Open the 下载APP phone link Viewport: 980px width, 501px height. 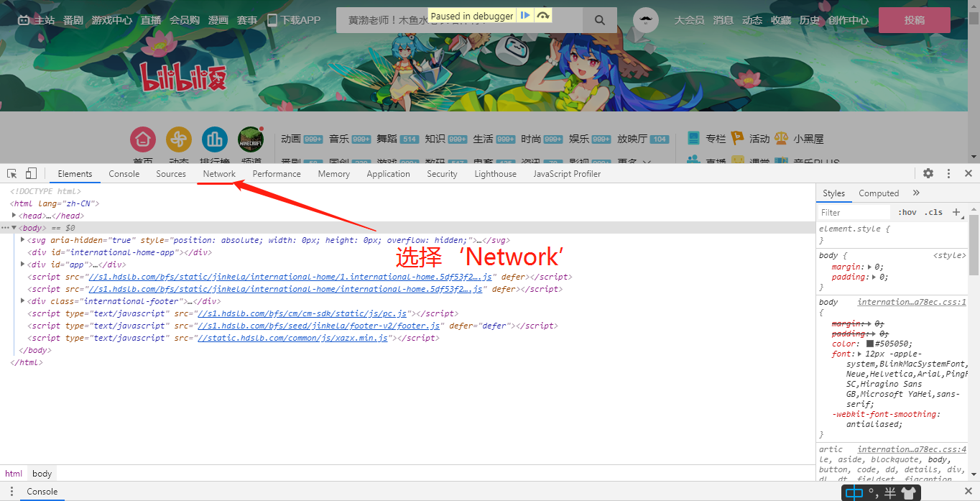point(294,20)
